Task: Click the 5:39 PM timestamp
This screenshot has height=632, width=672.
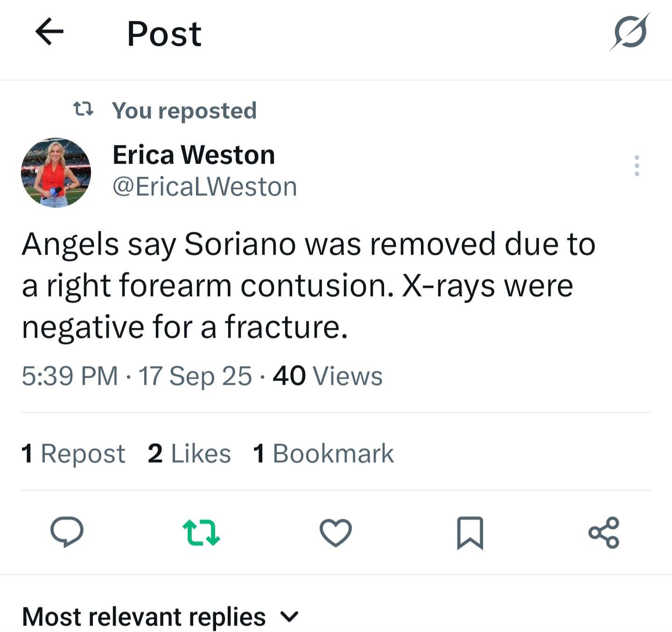Action: tap(70, 376)
